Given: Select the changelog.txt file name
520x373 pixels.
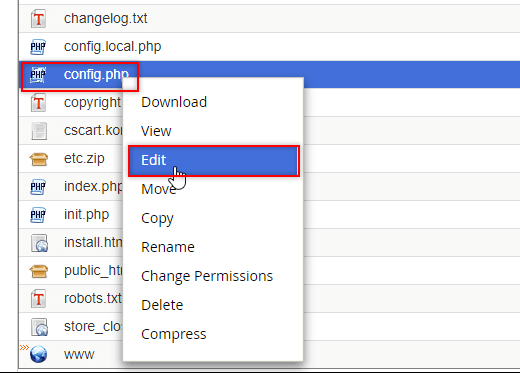Looking at the screenshot, I should point(106,19).
